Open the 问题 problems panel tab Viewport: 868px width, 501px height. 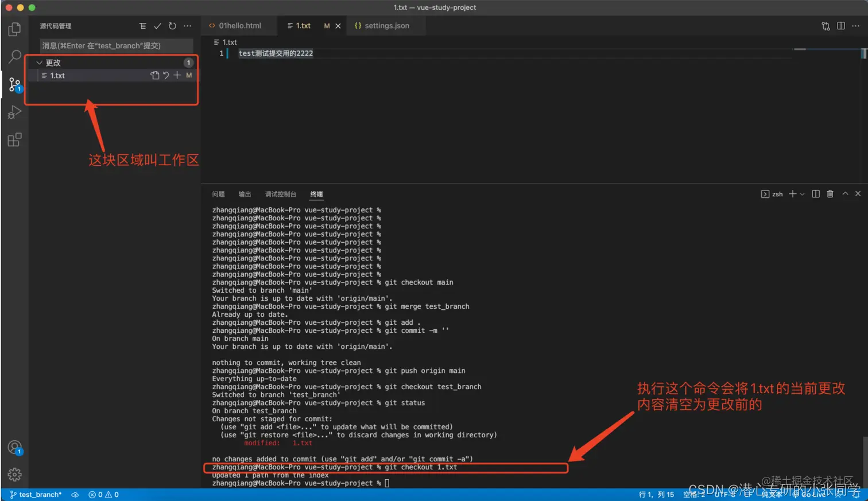[x=218, y=194]
